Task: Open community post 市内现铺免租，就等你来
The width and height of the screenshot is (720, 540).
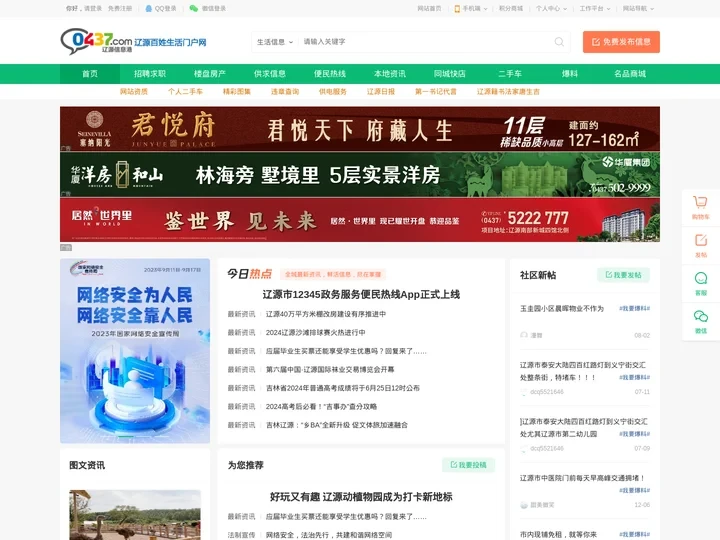Action: (558, 534)
